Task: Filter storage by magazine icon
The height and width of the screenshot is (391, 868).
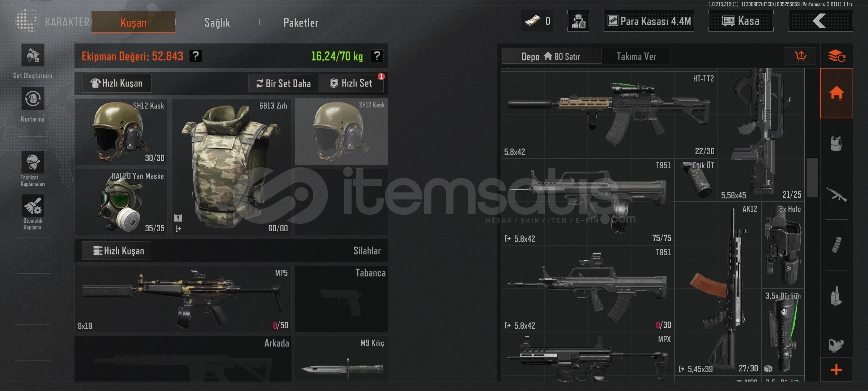Action: (837, 245)
